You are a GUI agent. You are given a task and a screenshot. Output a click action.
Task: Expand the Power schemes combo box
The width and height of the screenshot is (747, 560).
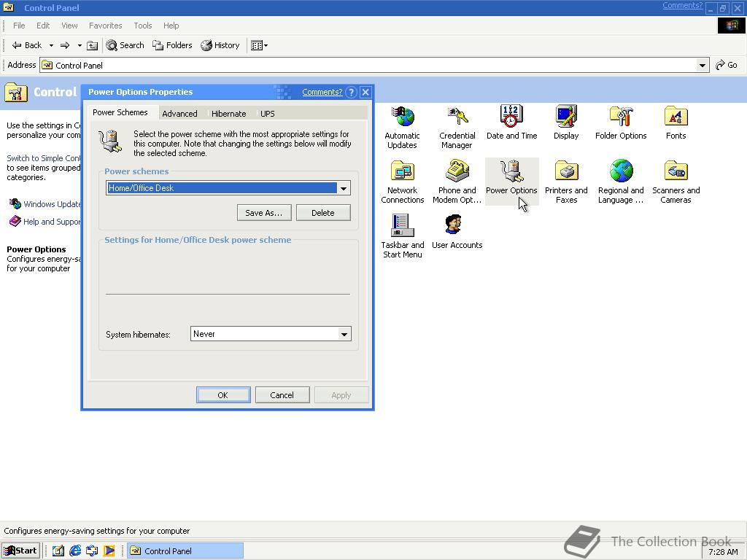(x=344, y=188)
